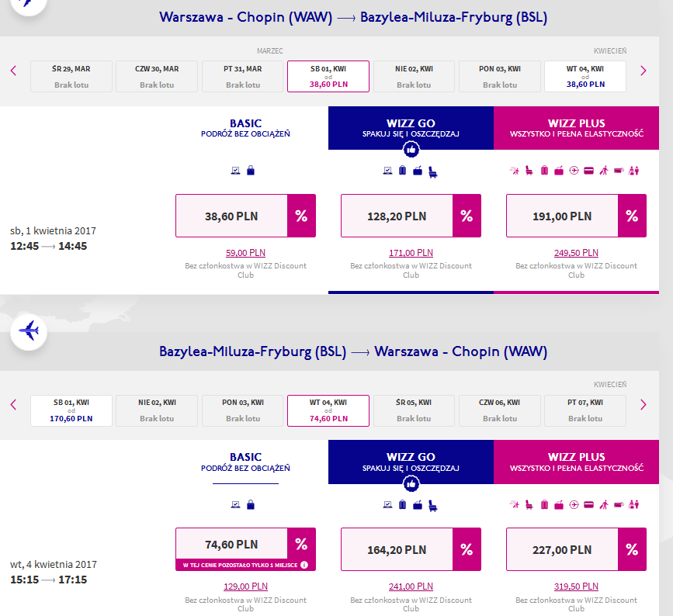Click the small bag icon under return BASIC
Image resolution: width=673 pixels, height=616 pixels.
pyautogui.click(x=251, y=504)
